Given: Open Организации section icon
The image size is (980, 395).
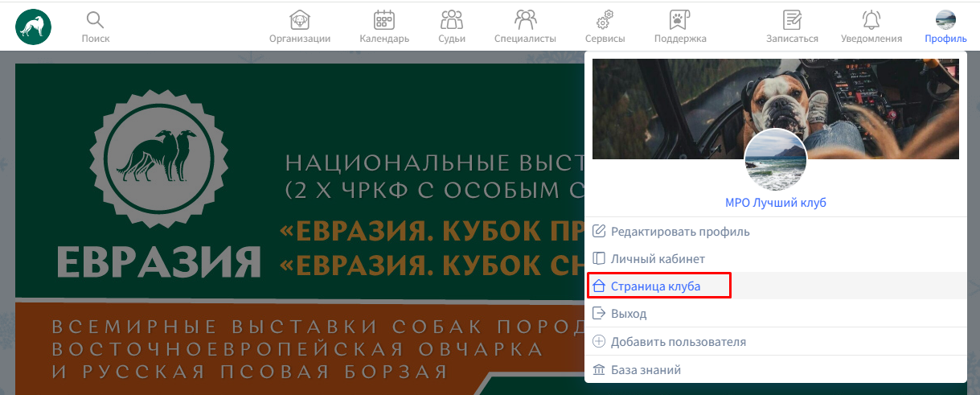Looking at the screenshot, I should click(300, 20).
